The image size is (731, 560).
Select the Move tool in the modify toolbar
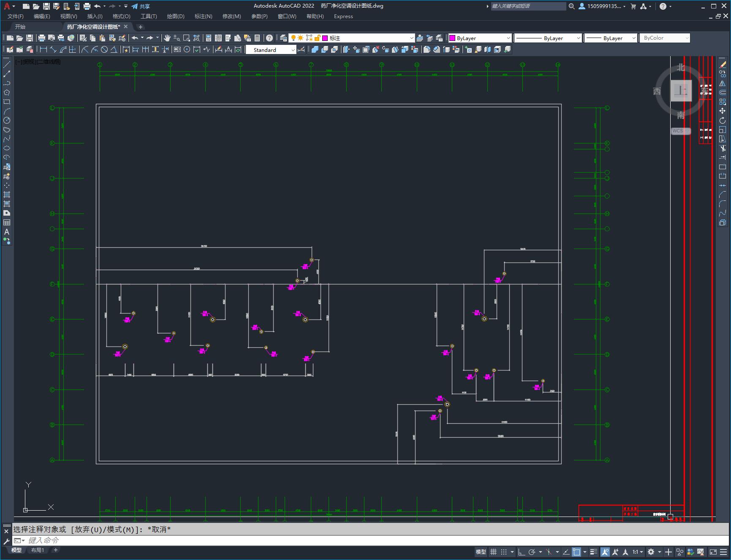tap(723, 111)
